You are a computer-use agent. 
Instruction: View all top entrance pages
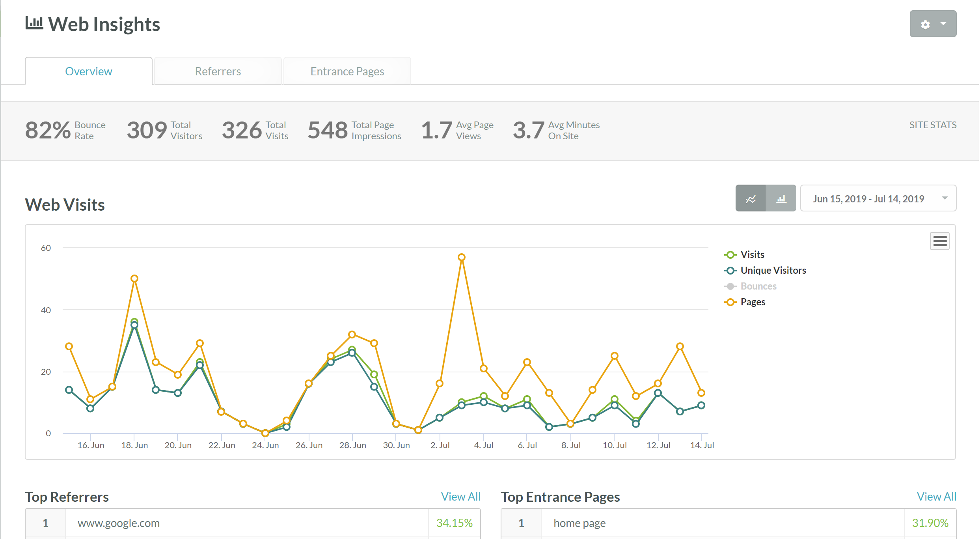pos(936,497)
